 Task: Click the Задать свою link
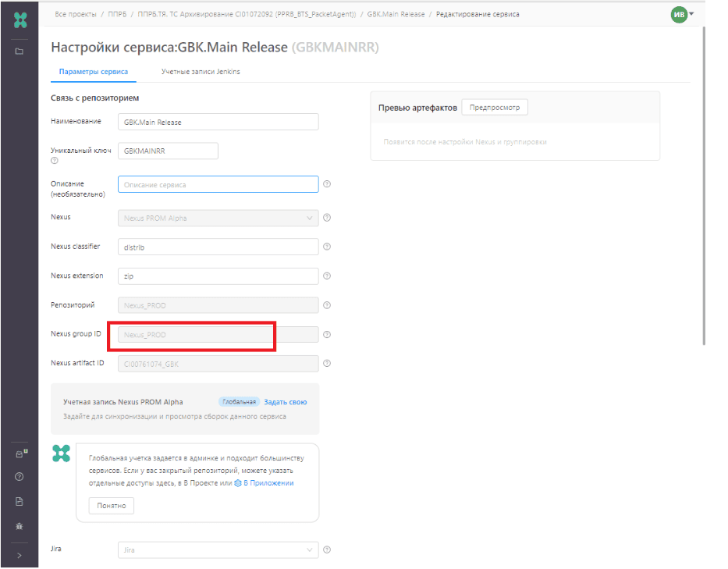(285, 402)
